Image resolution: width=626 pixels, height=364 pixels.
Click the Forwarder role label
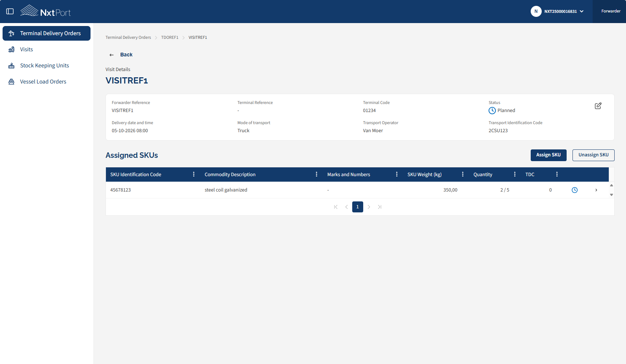(x=611, y=11)
